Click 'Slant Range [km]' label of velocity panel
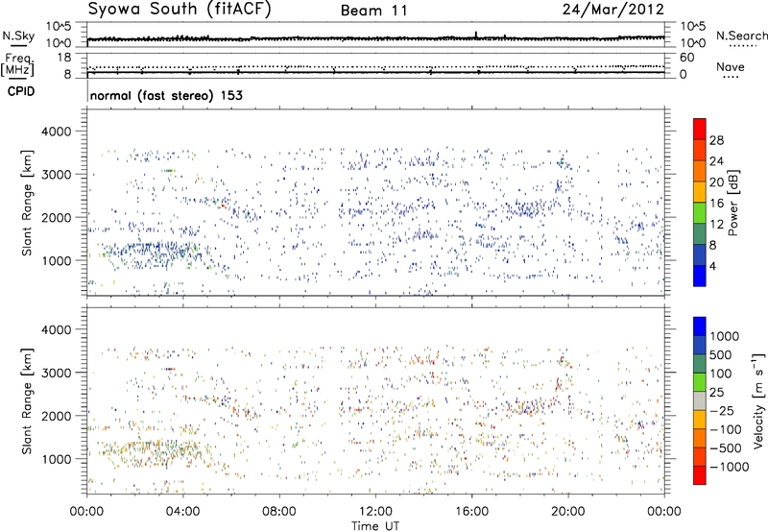This screenshot has width=768, height=532. (27, 400)
